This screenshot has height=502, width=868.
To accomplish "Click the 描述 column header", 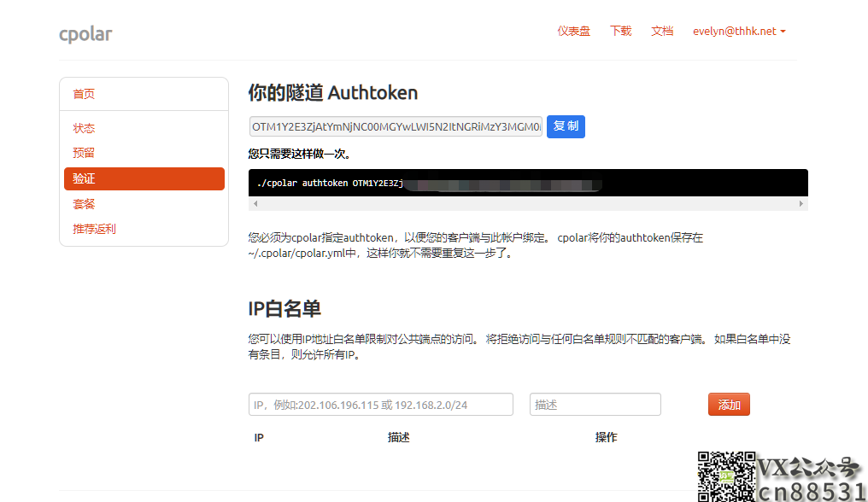I will pyautogui.click(x=399, y=437).
